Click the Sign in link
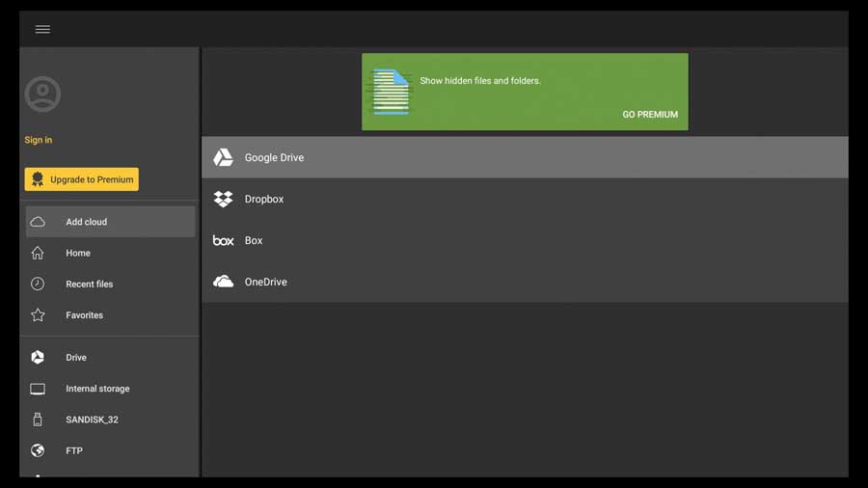This screenshot has width=868, height=488. (39, 140)
